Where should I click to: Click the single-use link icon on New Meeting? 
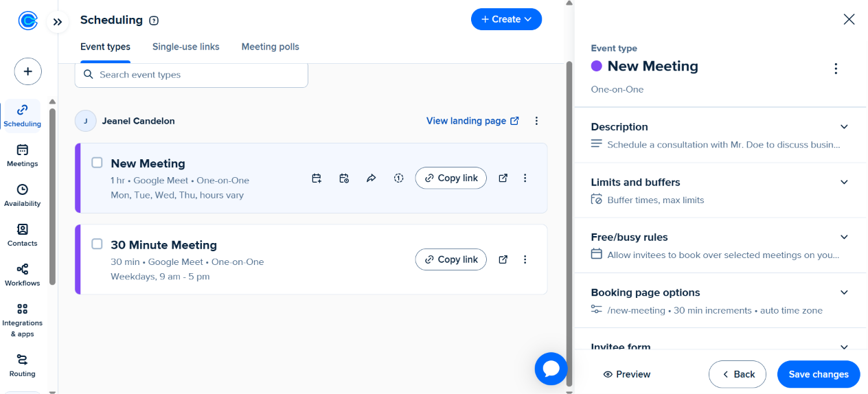click(398, 178)
